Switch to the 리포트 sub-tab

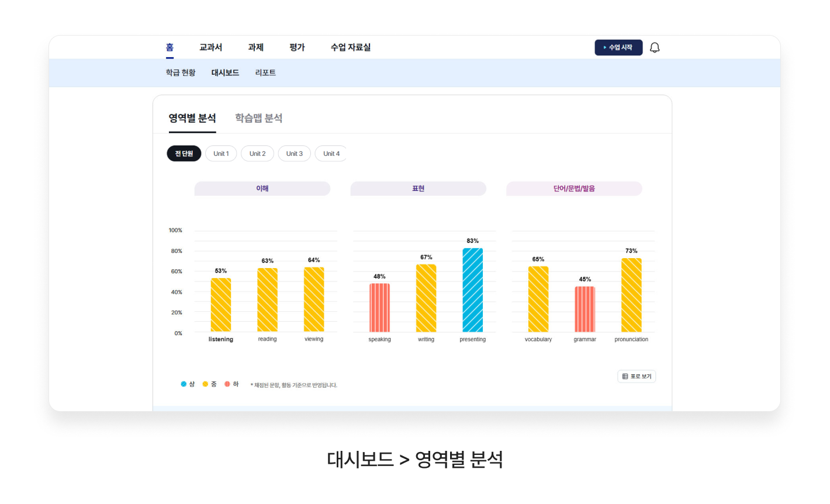coord(265,73)
